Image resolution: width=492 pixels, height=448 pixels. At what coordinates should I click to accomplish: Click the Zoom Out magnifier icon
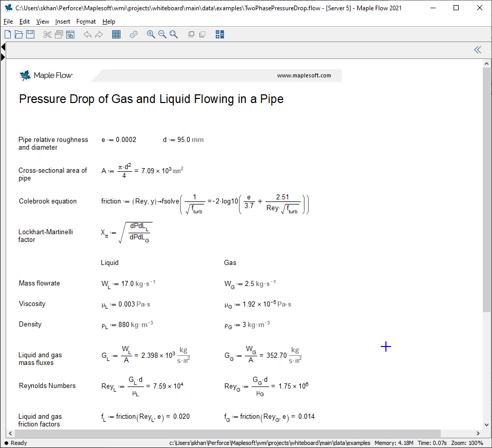[x=162, y=34]
